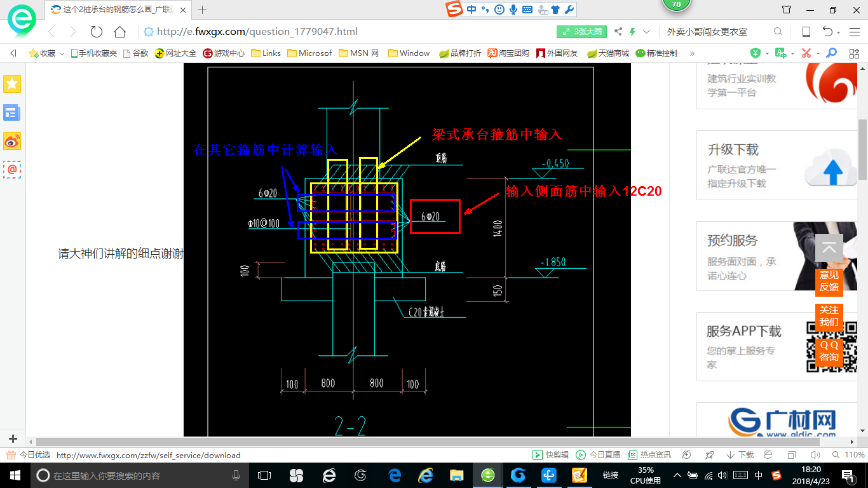Click the share icon in address bar
The height and width of the screenshot is (488, 868).
click(x=618, y=32)
